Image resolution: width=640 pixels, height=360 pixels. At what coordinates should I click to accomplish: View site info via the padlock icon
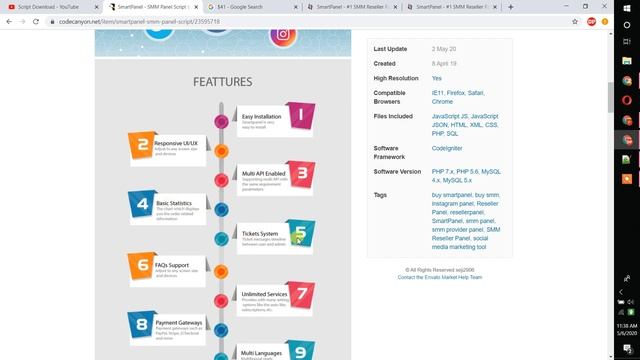pyautogui.click(x=52, y=22)
